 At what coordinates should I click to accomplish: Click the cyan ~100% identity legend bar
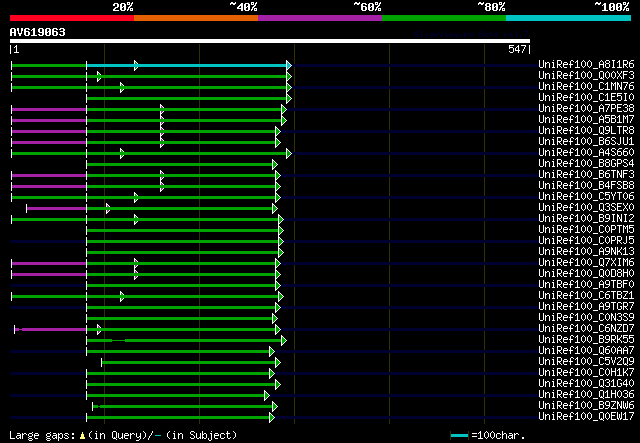[569, 18]
